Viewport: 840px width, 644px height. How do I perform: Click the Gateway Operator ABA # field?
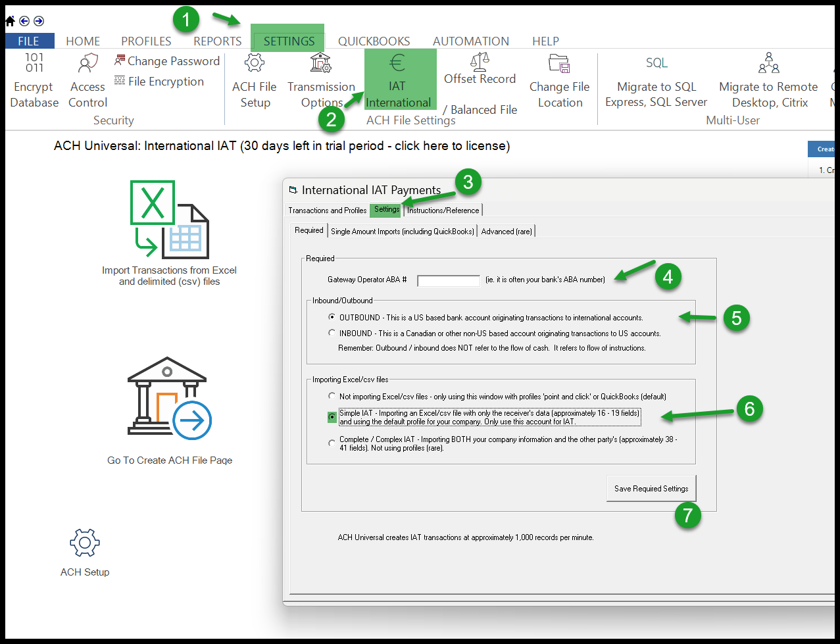(449, 281)
